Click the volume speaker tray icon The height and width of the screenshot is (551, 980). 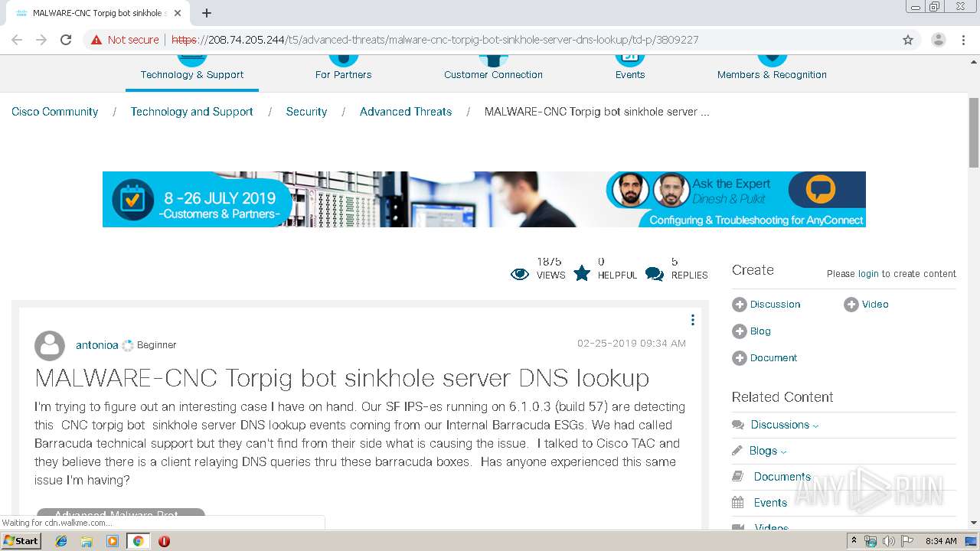[x=889, y=541]
